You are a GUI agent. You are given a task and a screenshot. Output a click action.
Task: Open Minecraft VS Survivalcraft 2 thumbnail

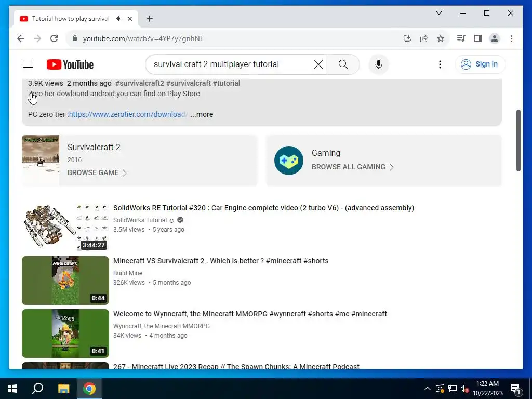pos(65,280)
